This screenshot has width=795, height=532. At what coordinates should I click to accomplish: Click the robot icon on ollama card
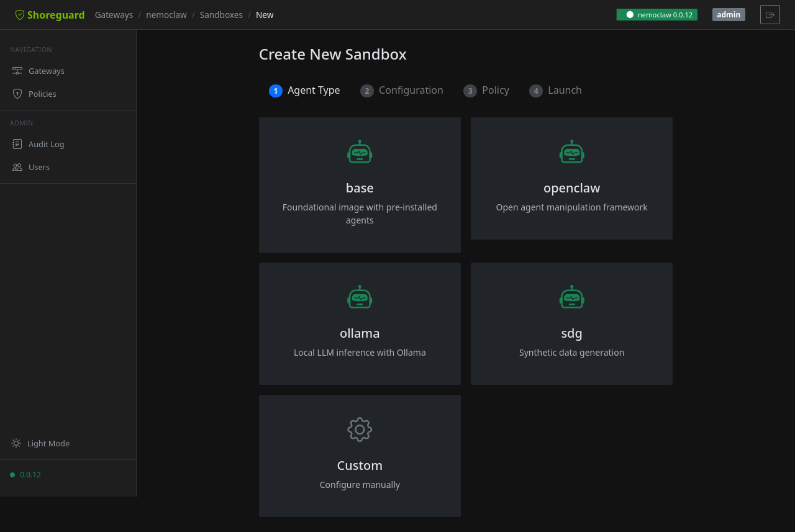click(360, 297)
